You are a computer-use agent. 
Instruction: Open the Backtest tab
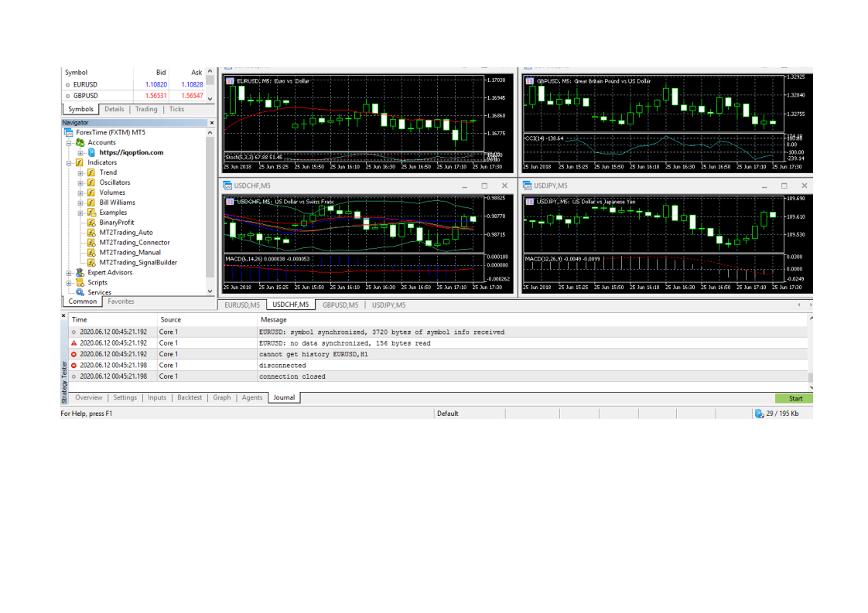click(x=190, y=398)
